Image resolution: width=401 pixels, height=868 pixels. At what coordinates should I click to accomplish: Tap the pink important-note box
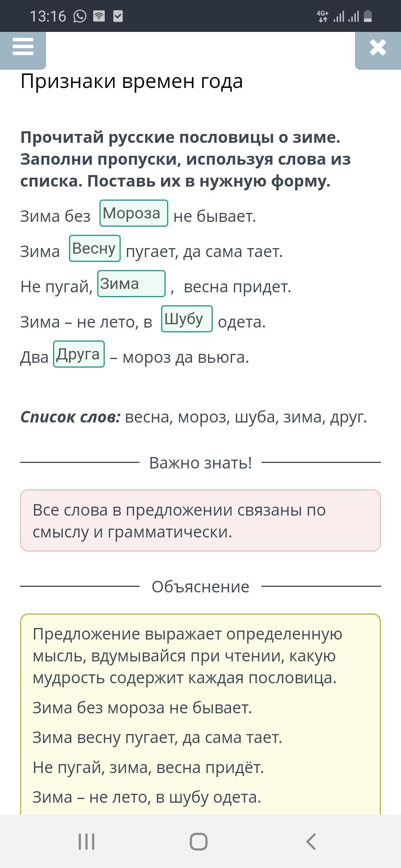coord(200,520)
